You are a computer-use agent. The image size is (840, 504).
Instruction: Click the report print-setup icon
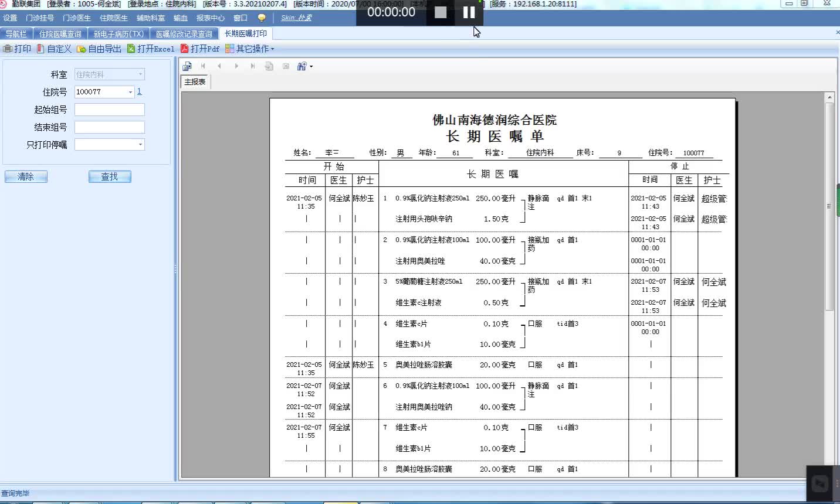pyautogui.click(x=187, y=66)
